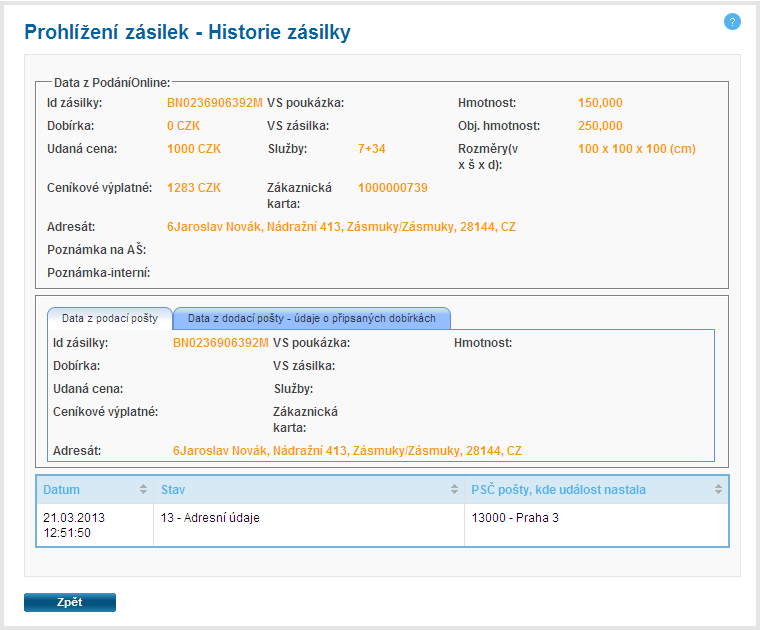Sort by PSČ pošty, kde událost nastala label
This screenshot has width=761, height=630.
click(x=558, y=490)
